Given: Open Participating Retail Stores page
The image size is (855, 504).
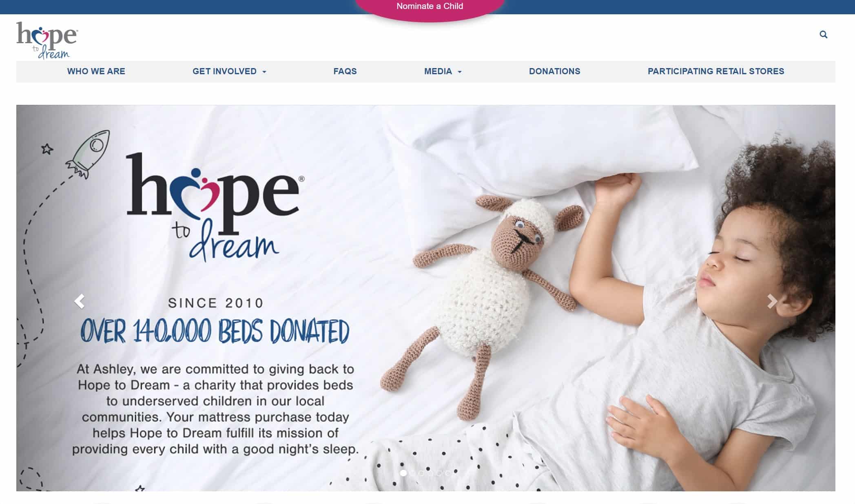Looking at the screenshot, I should pyautogui.click(x=716, y=71).
